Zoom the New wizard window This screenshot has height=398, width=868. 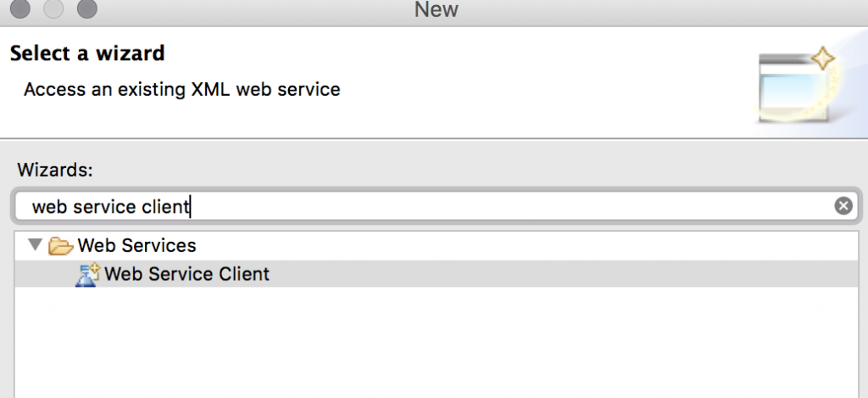coord(86,9)
